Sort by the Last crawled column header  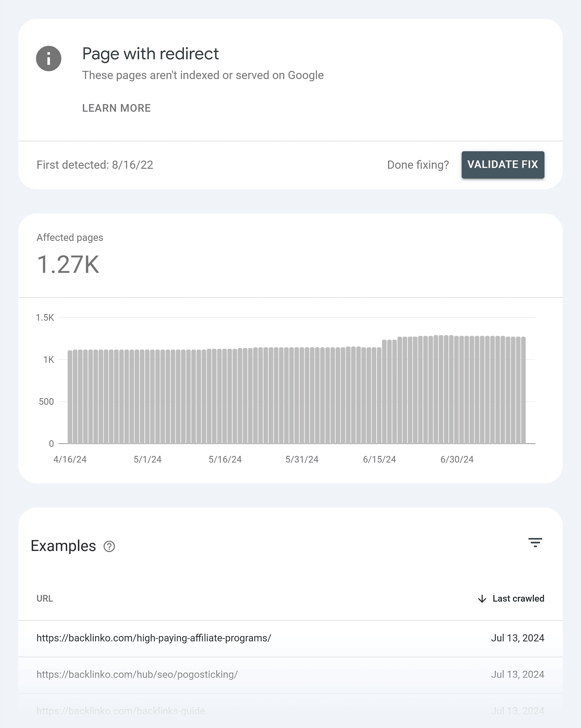518,598
